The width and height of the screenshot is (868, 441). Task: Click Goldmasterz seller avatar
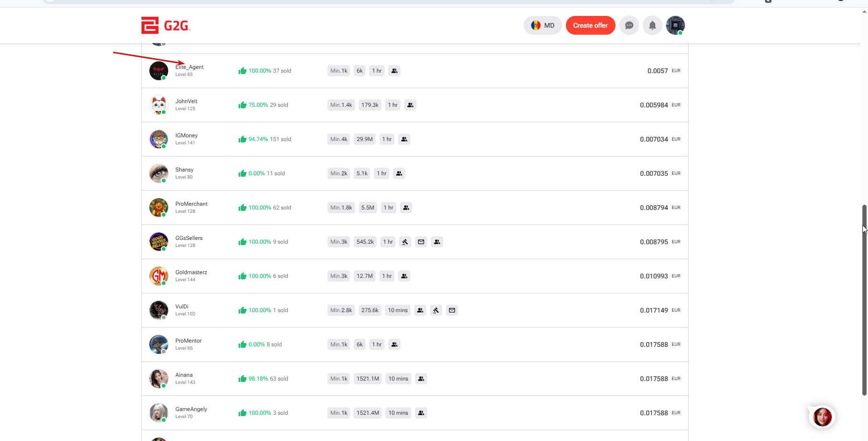(159, 276)
